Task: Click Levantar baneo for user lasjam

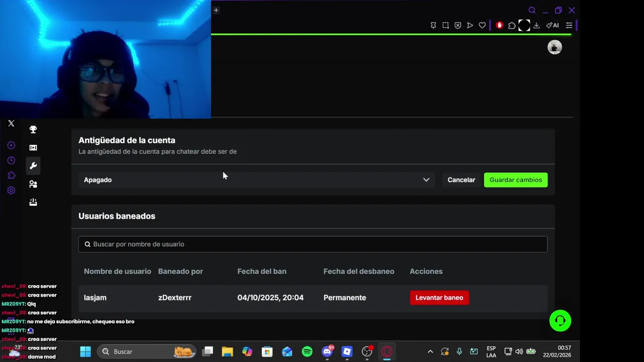Action: (x=439, y=298)
